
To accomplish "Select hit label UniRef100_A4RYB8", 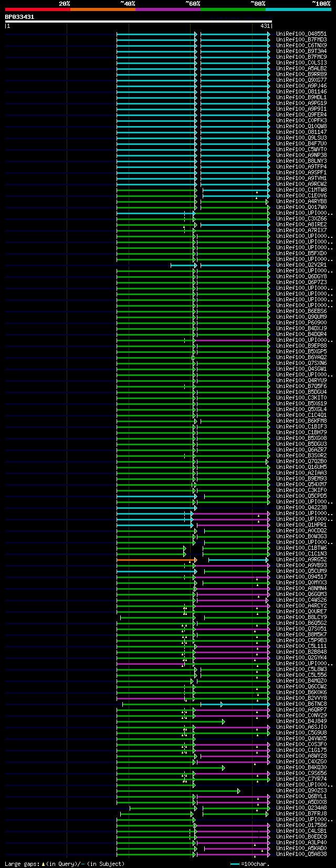I will 301,202.
